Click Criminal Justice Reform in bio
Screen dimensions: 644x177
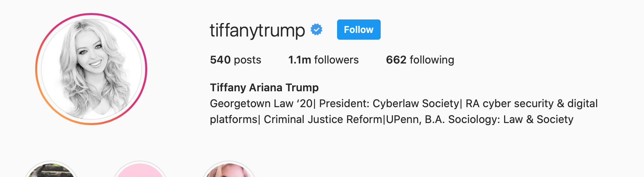tap(323, 119)
